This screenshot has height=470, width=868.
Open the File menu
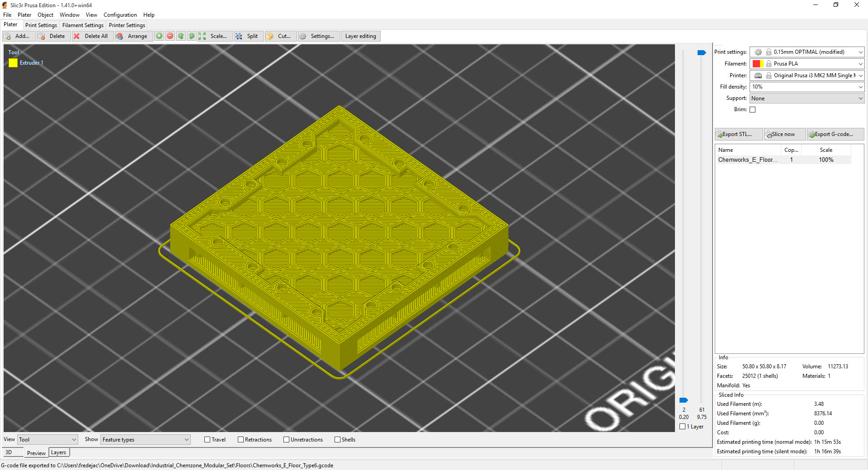click(7, 15)
